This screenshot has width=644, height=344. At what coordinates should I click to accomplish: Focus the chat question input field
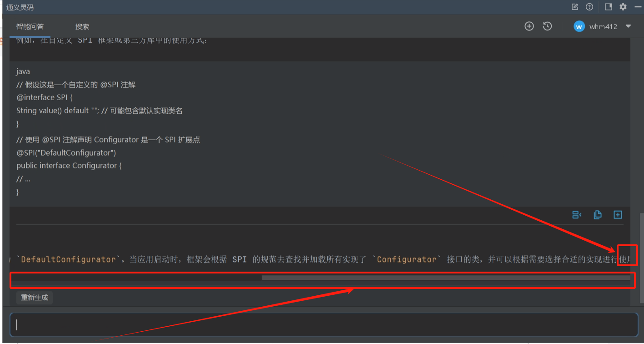(324, 324)
